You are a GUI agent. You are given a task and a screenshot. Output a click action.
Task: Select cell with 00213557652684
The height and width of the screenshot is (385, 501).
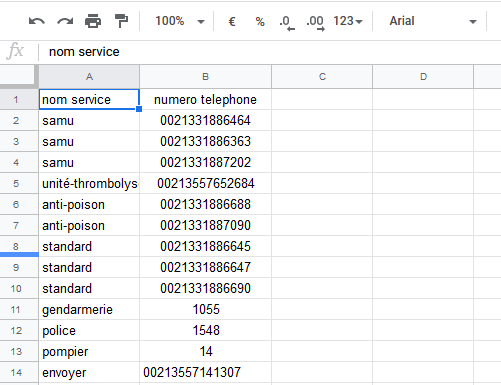coord(205,183)
